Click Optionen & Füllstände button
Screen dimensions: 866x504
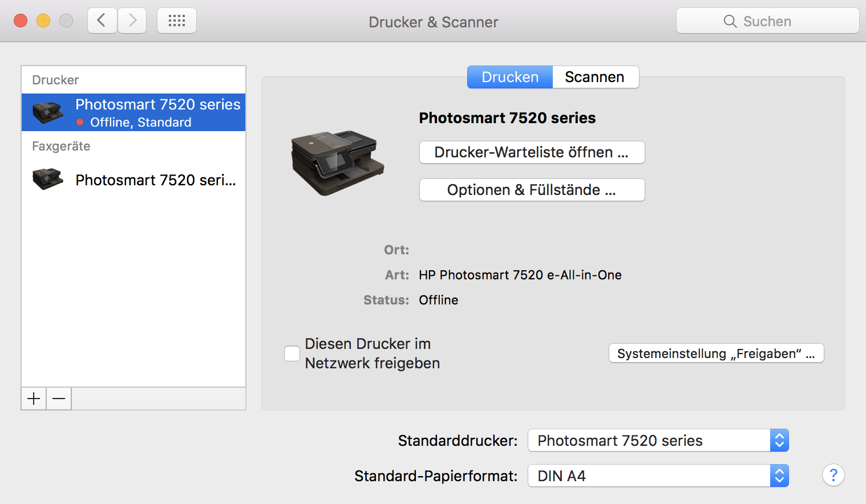pos(532,190)
